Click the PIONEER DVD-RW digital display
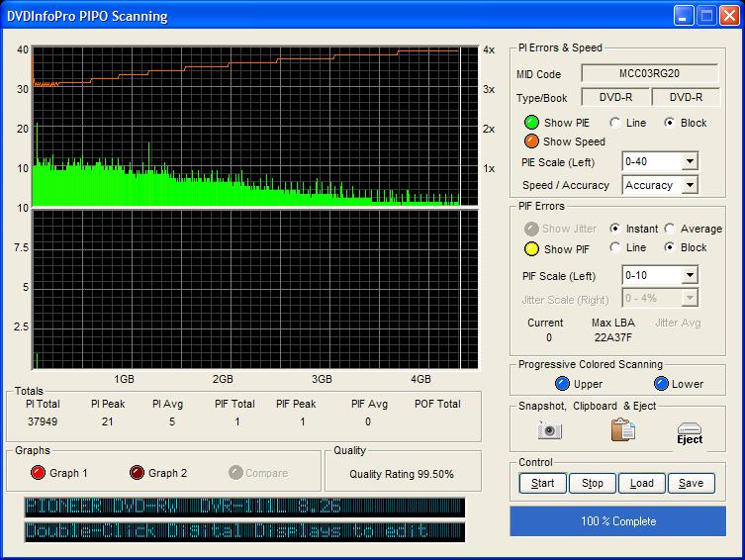745x560 pixels. click(244, 507)
